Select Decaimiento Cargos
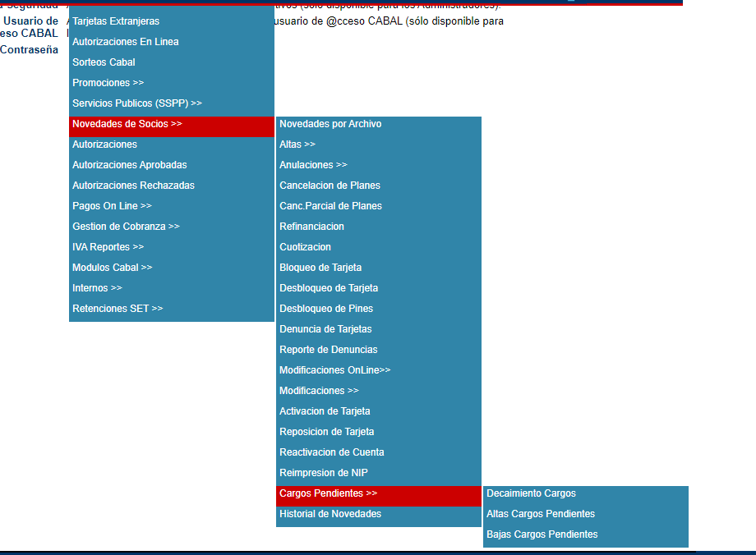 pos(531,493)
